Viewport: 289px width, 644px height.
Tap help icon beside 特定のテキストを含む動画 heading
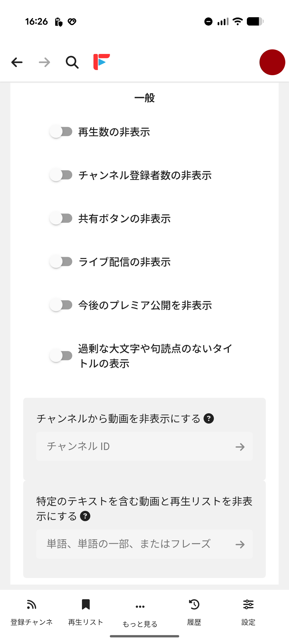(x=85, y=516)
